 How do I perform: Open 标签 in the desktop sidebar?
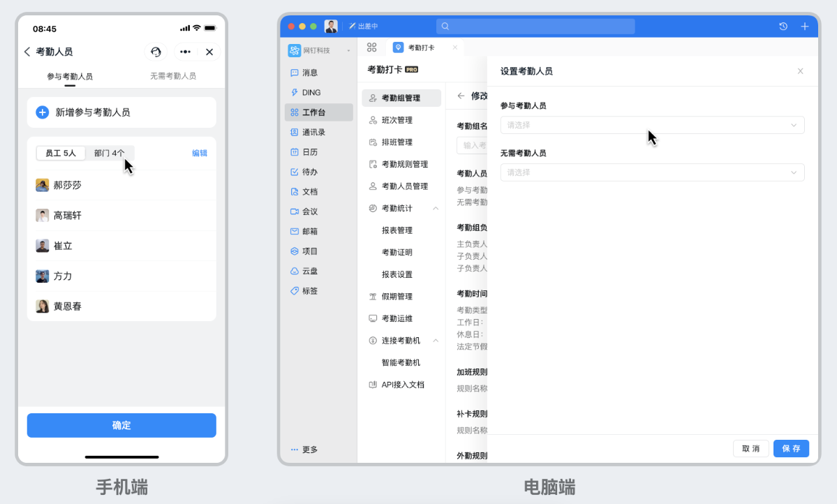click(319, 291)
